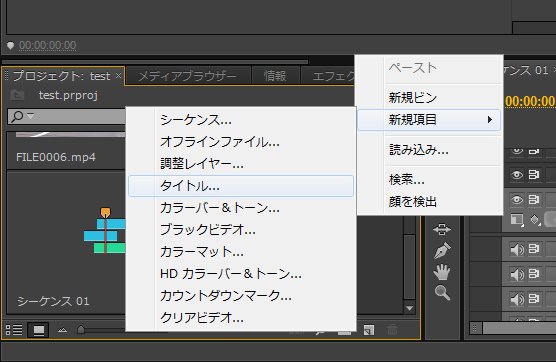Click the zoom-out mountain icon
Image resolution: width=556 pixels, height=362 pixels.
tap(62, 330)
